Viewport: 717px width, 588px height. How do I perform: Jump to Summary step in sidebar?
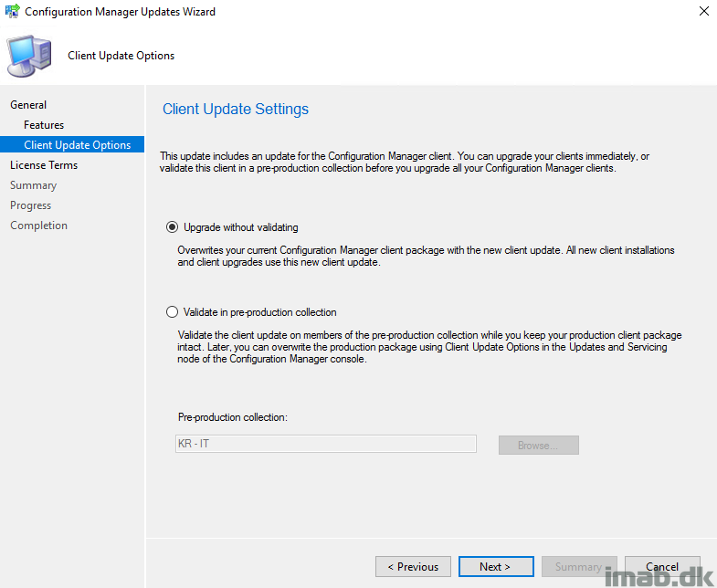[x=34, y=185]
